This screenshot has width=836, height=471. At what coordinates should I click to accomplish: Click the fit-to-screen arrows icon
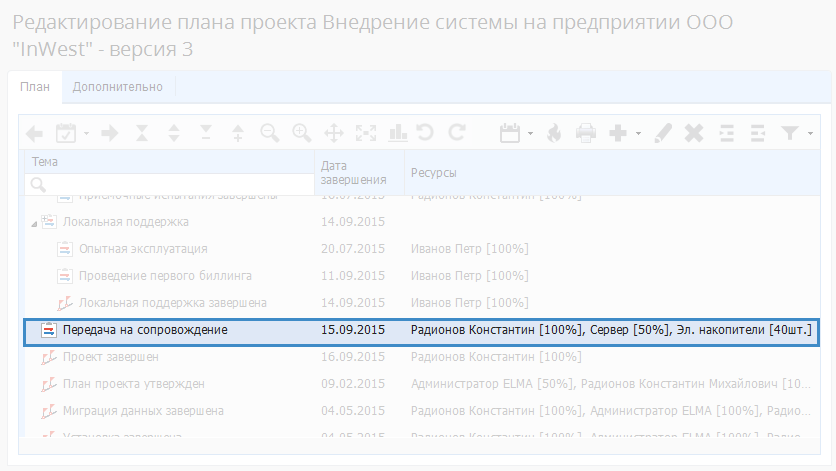[x=365, y=132]
